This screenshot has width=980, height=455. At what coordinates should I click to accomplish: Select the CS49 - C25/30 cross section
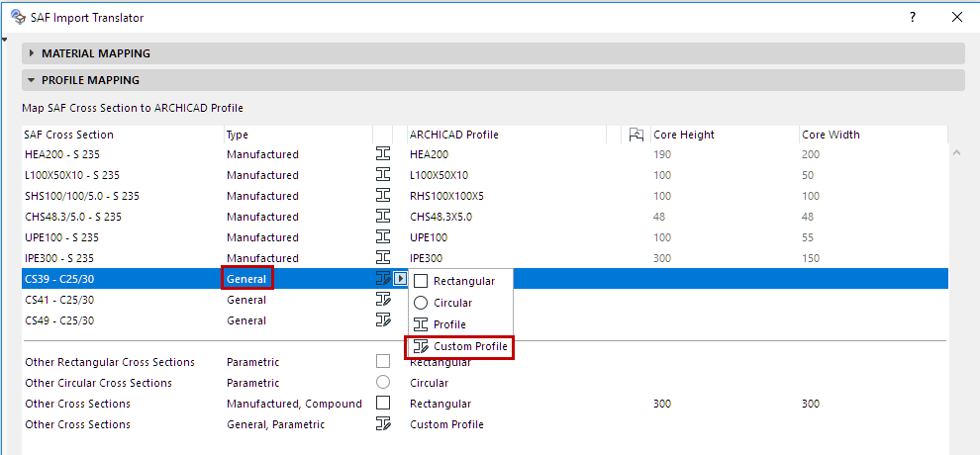point(59,320)
